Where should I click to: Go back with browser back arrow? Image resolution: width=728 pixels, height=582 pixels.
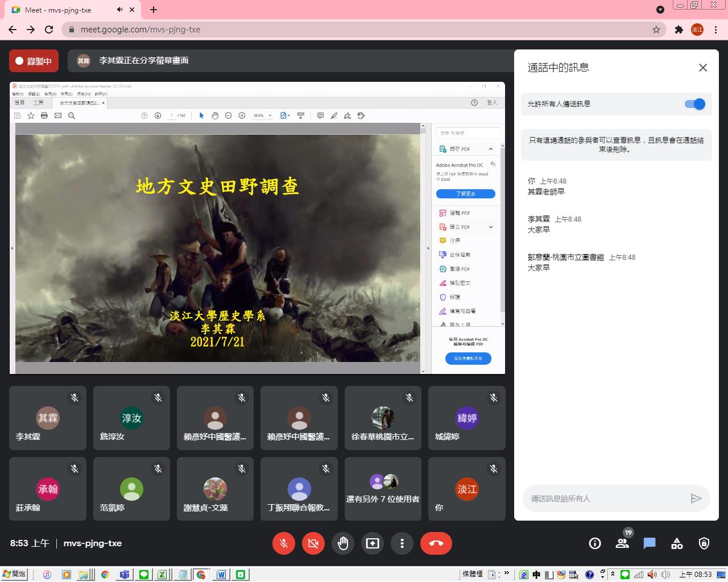point(13,30)
